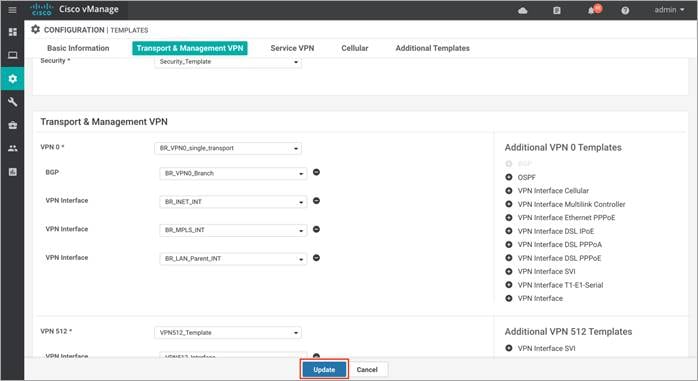Add VPN Interface DSL PPPoA template
698x381 pixels.
click(509, 244)
